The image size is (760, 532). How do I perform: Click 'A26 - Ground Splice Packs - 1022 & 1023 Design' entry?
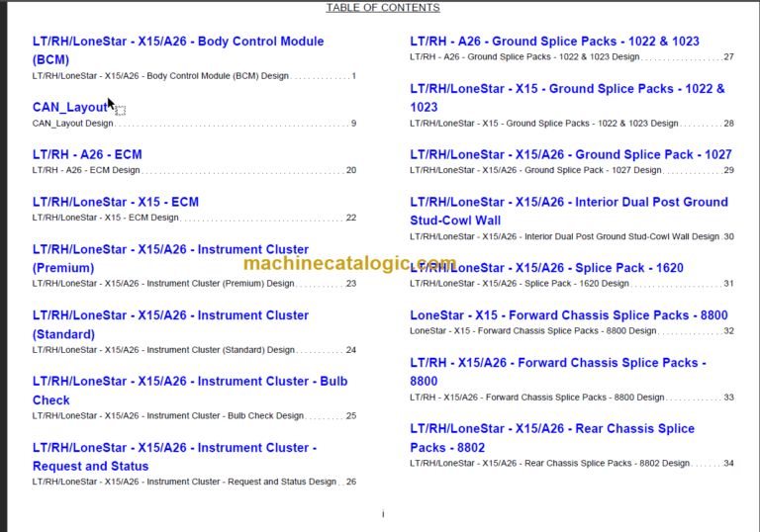572,57
